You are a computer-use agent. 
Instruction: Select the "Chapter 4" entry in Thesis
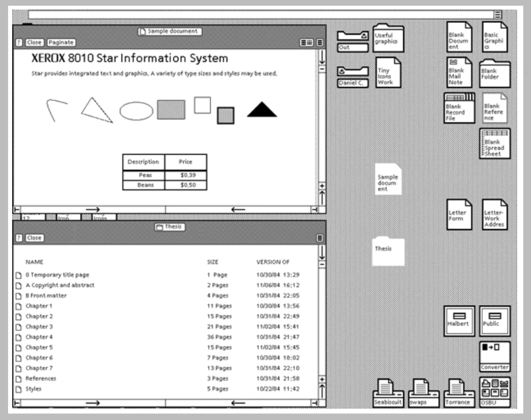click(158, 337)
